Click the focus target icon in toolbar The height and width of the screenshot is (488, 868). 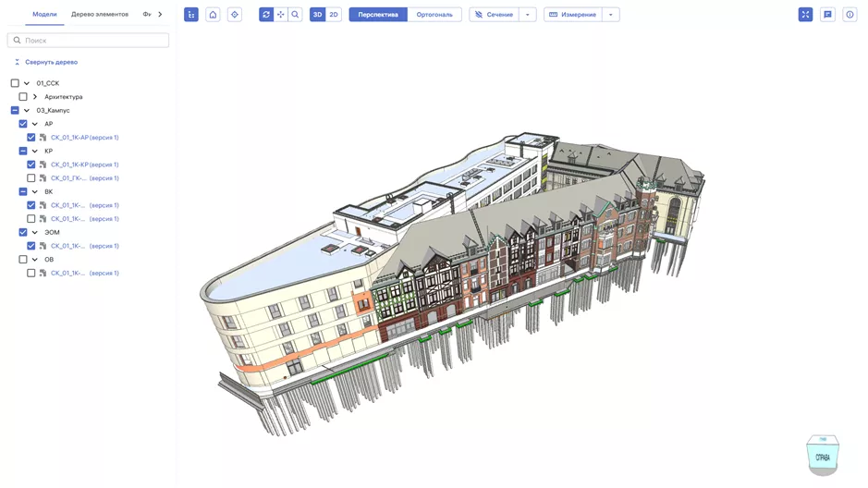pyautogui.click(x=235, y=15)
